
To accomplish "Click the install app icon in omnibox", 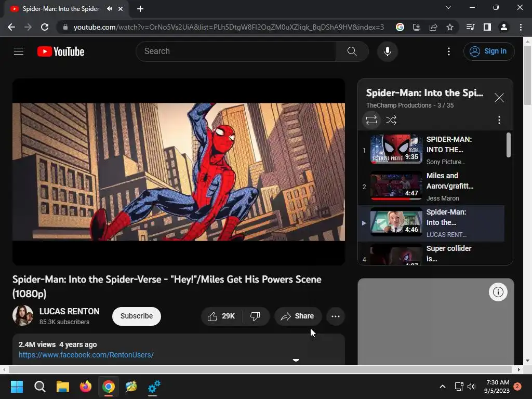I will click(416, 27).
